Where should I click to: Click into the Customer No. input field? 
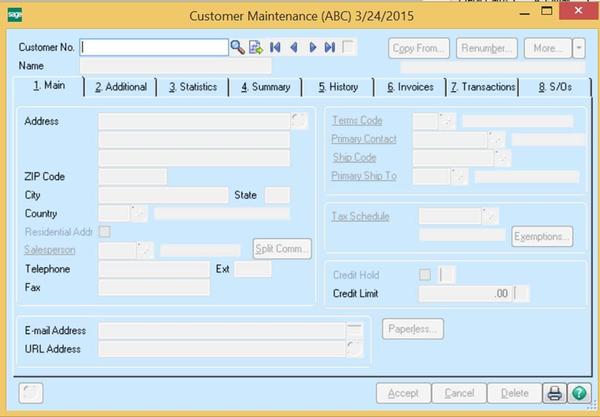click(154, 47)
